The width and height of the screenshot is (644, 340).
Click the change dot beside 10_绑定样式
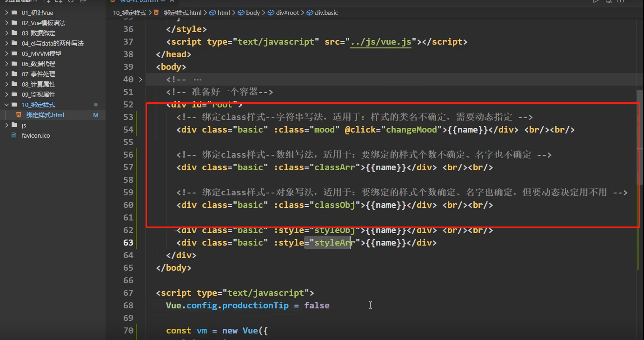coord(96,105)
